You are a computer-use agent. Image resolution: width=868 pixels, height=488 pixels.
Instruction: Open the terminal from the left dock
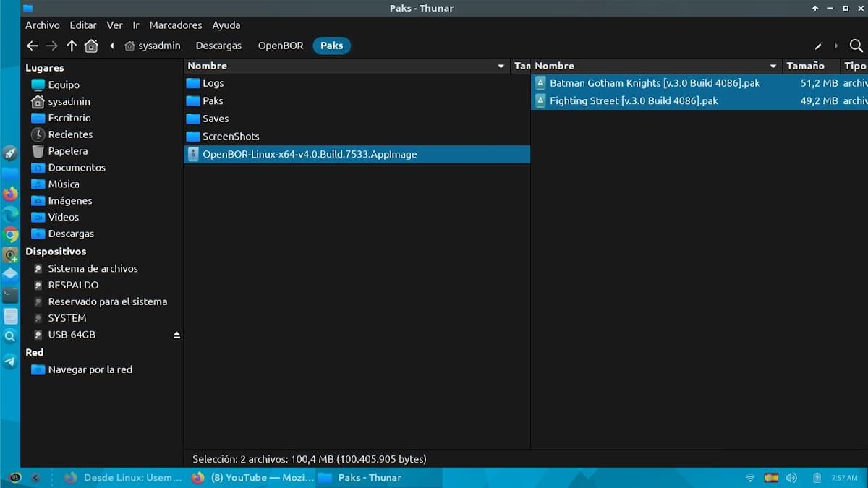click(10, 295)
